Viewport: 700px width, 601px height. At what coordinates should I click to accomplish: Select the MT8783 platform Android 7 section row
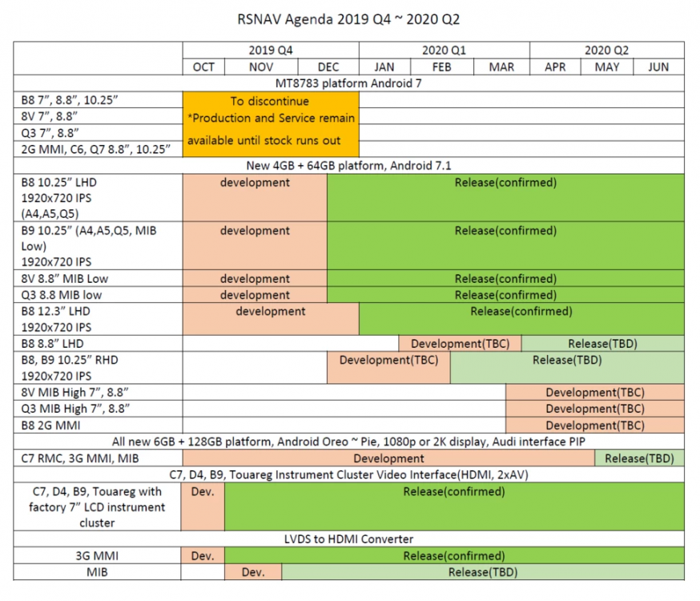(348, 83)
